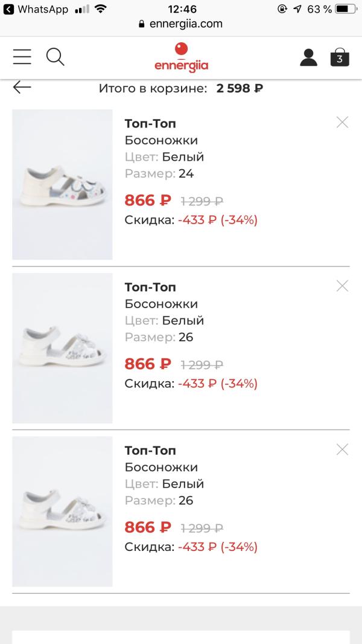The image size is (362, 644).
Task: Open the second Топ-Топ product title
Action: [x=150, y=287]
